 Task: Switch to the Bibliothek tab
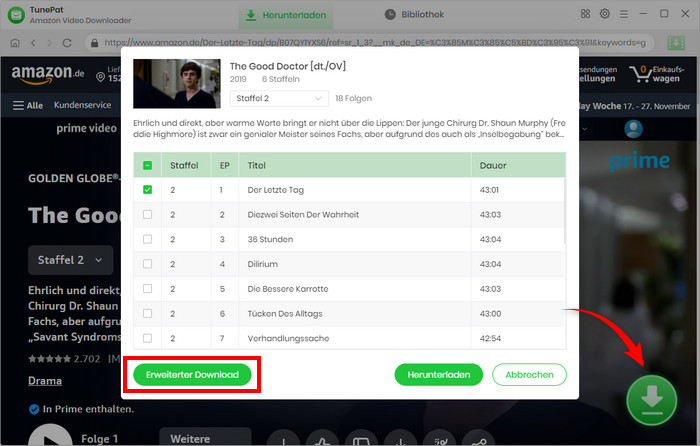tap(417, 15)
